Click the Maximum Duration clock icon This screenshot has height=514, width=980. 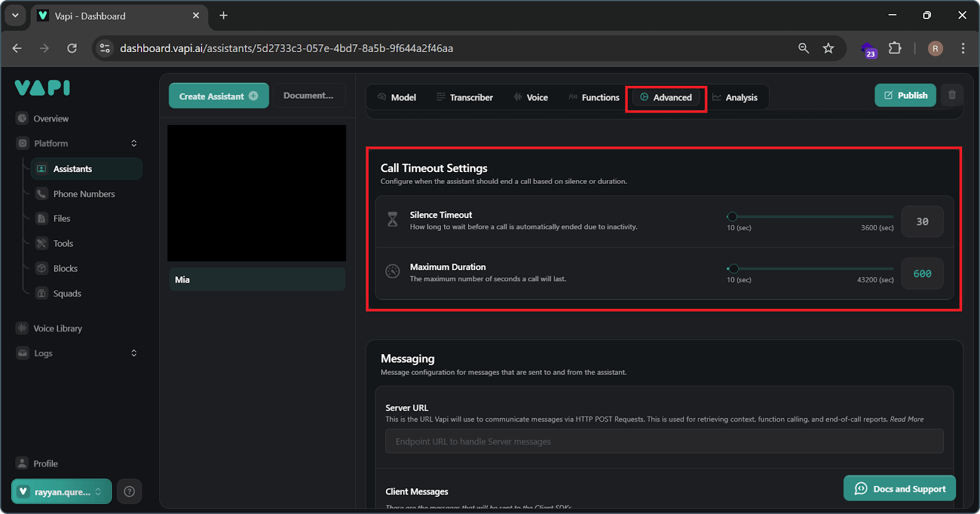click(393, 271)
